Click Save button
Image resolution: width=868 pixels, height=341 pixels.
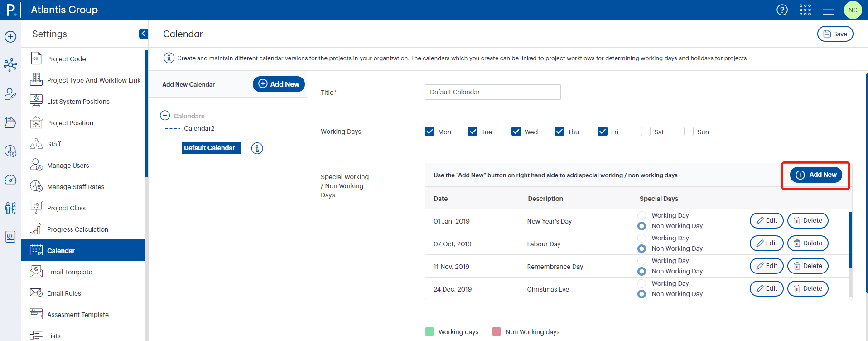[835, 34]
